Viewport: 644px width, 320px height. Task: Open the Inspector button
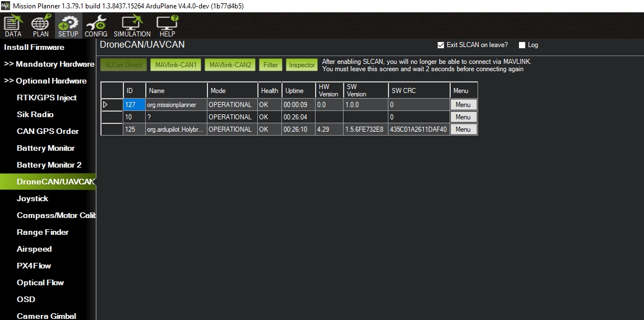click(x=302, y=65)
